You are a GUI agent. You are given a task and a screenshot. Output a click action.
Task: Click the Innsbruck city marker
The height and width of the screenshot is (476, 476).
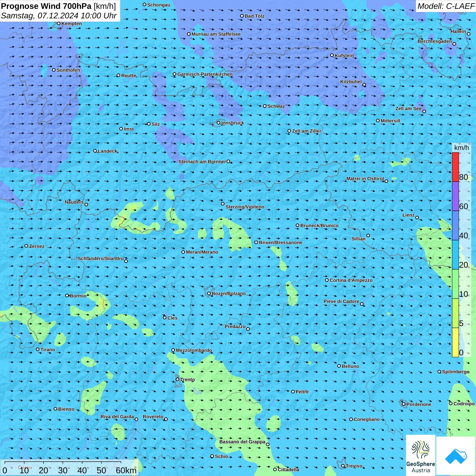click(219, 123)
